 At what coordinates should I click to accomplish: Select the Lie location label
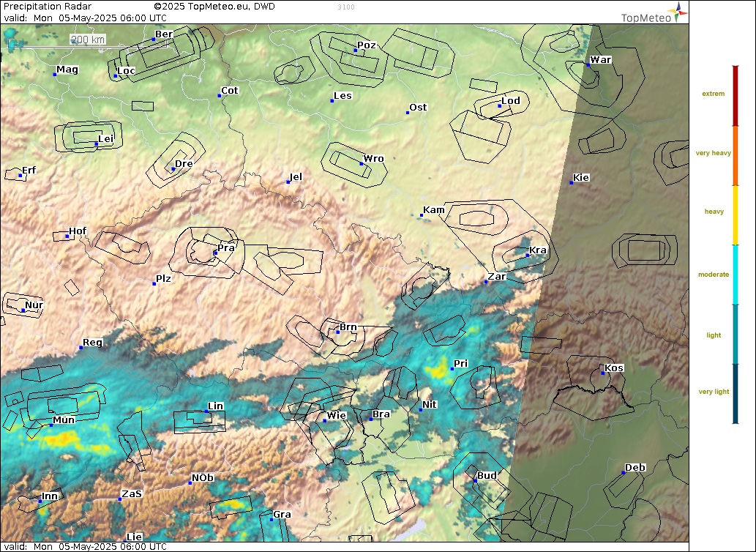pyautogui.click(x=135, y=537)
